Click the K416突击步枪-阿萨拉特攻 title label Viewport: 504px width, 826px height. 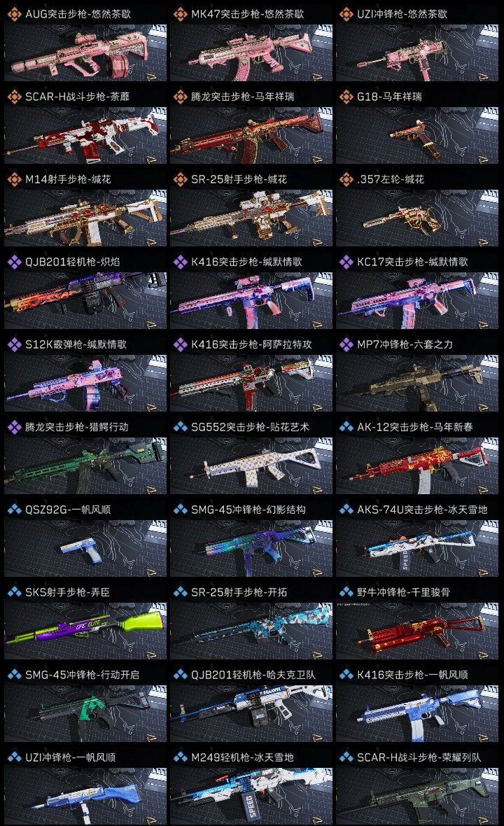(251, 344)
